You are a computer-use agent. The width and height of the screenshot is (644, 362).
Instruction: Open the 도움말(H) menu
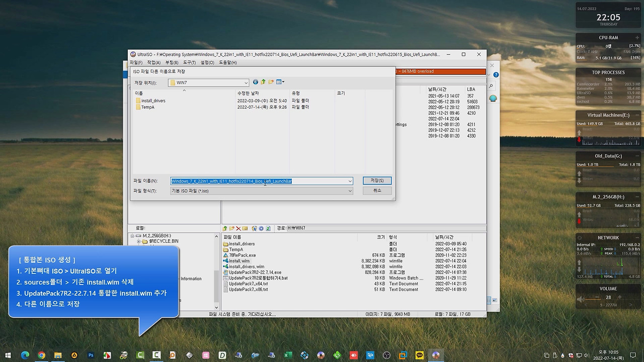click(x=227, y=62)
